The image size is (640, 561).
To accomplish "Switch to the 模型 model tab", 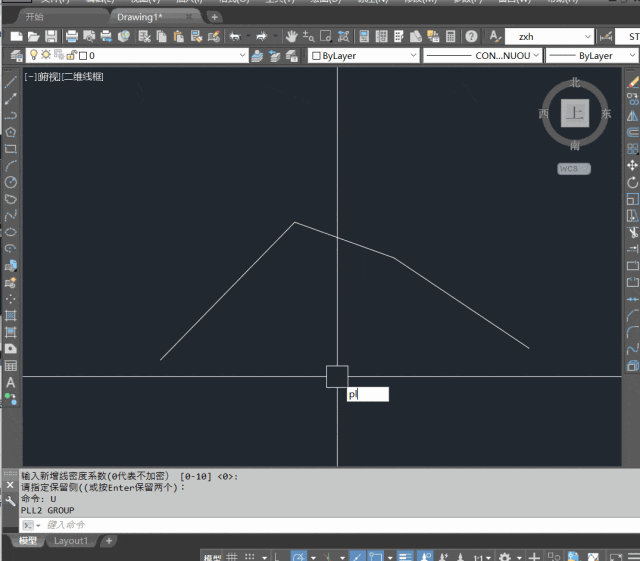I will (x=28, y=541).
